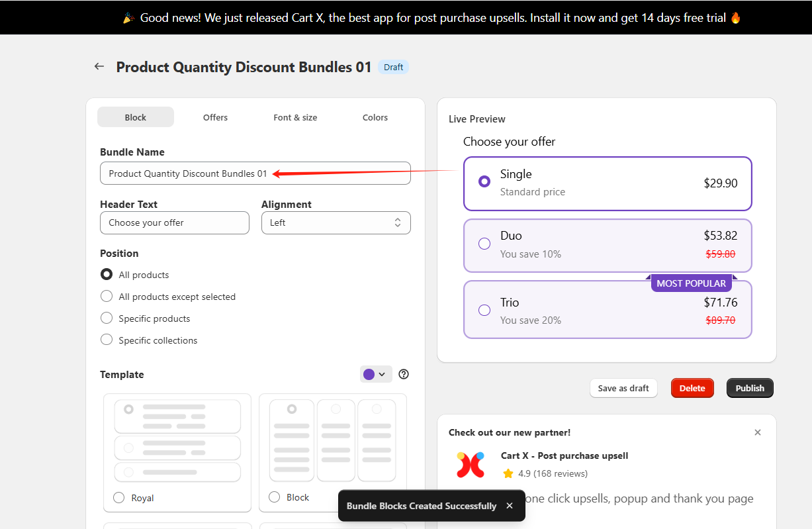Click the back arrow beside the bundle title
The image size is (812, 529).
pos(99,66)
